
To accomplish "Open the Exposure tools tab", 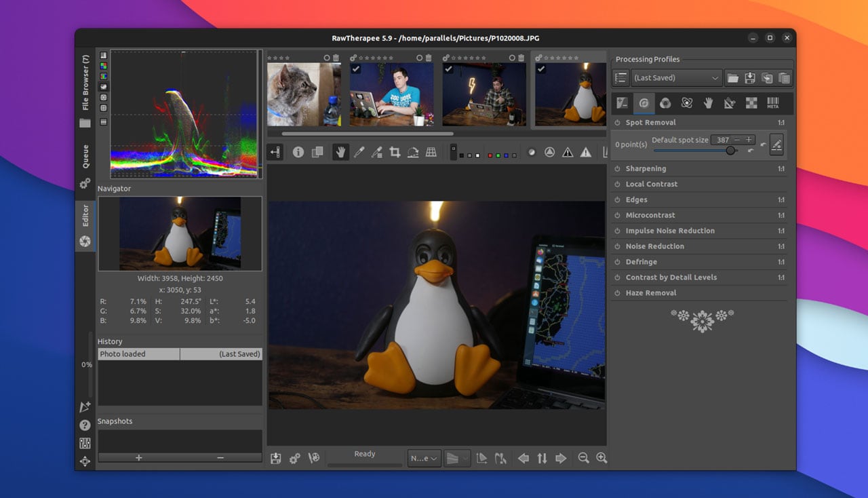I will (622, 103).
